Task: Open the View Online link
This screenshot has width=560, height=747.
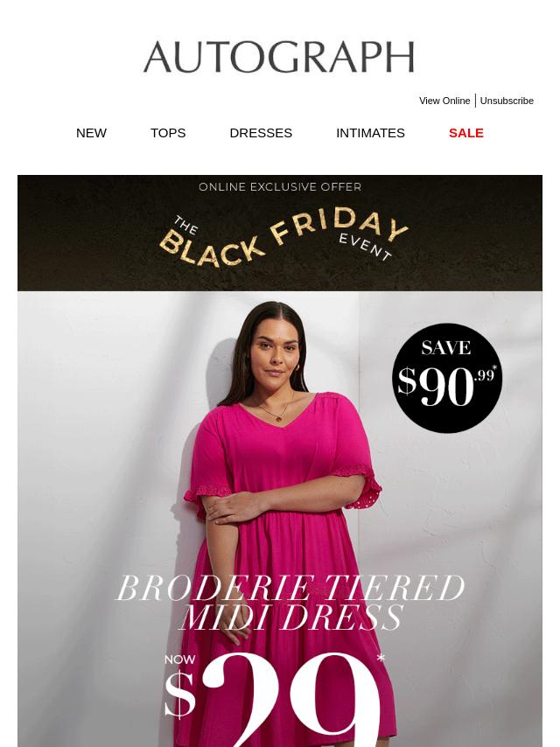Action: point(444,101)
